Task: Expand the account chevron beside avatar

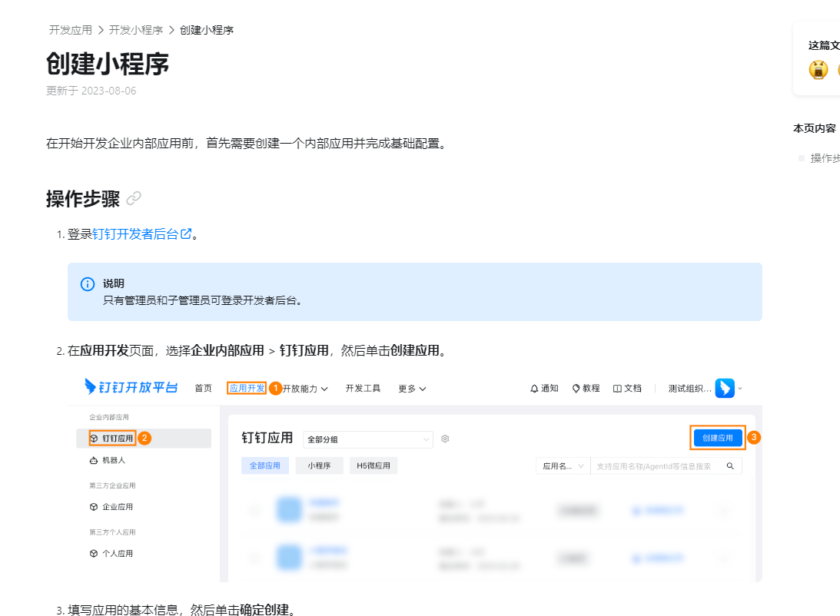Action: coord(740,389)
